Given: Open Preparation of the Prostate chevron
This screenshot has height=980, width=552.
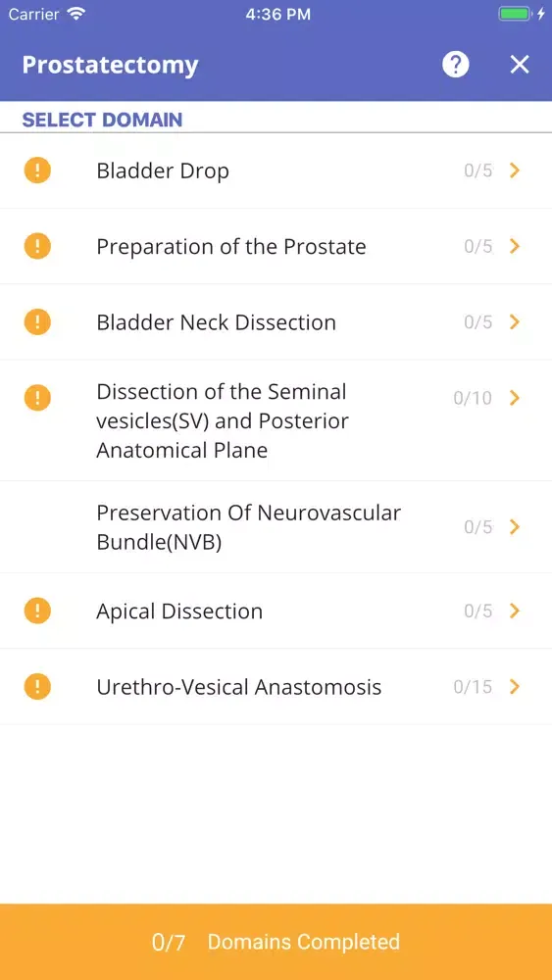Looking at the screenshot, I should pyautogui.click(x=515, y=246).
